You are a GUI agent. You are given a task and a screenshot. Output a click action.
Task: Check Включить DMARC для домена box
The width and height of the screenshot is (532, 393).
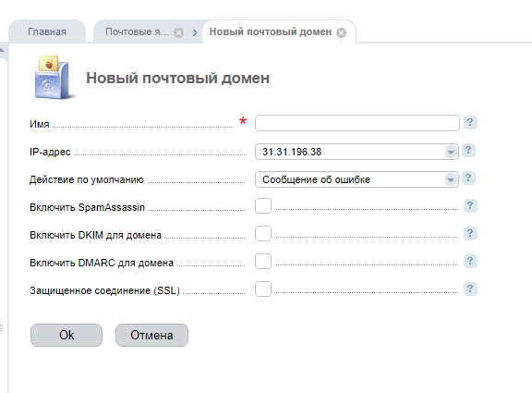(263, 262)
